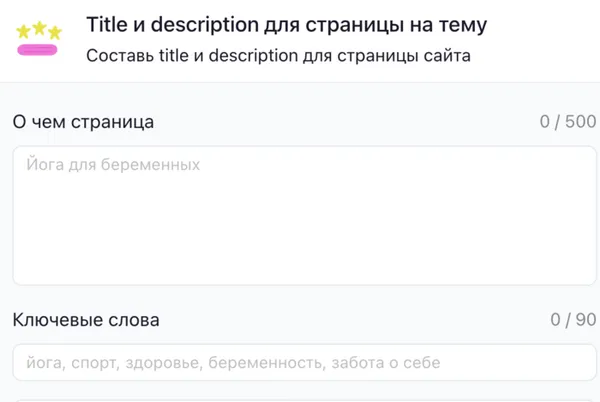
Task: Click the subtitle 'Составь title и description для страницы сайта'
Action: [278, 56]
